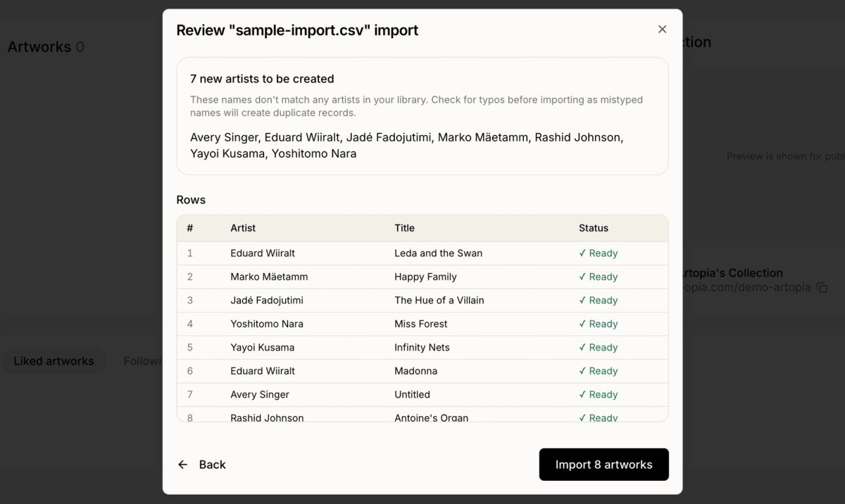Click Ready status for Miss Forest
Viewport: 845px width, 504px height.
click(598, 324)
